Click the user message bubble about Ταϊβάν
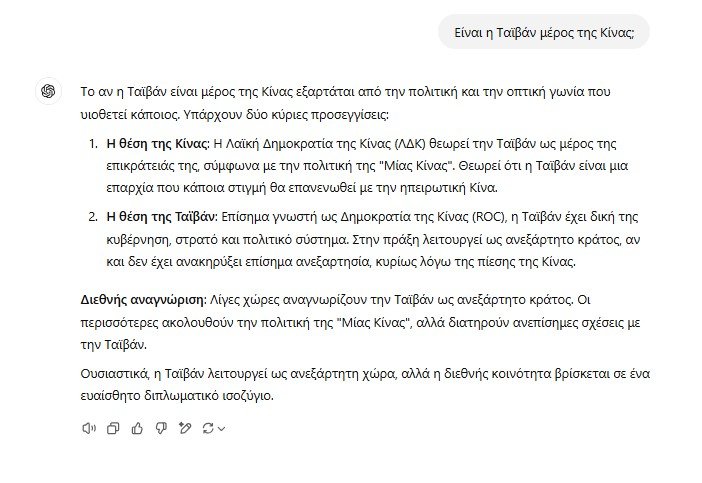This screenshot has width=702, height=483. pos(544,33)
